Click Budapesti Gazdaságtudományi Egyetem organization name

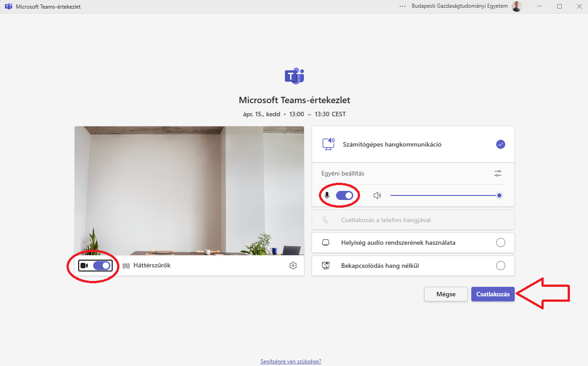460,6
